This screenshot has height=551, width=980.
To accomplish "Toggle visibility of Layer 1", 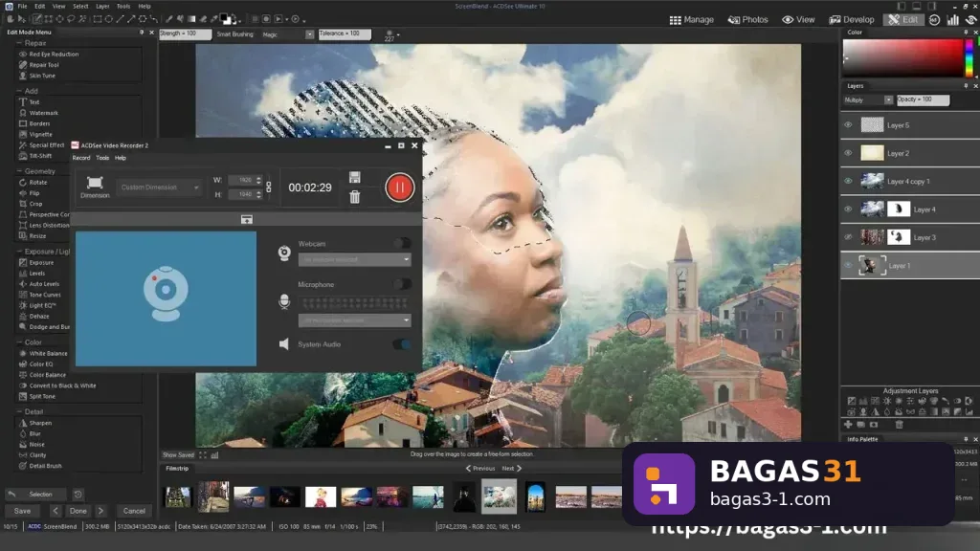I will (848, 266).
